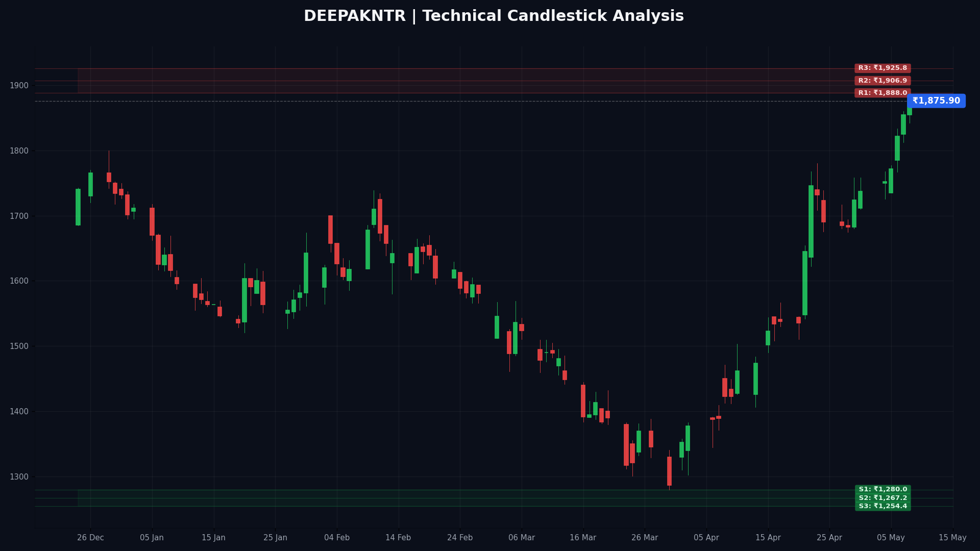The image size is (980, 551).
Task: Select the S1: ₹1,280.0 support label
Action: (x=883, y=489)
